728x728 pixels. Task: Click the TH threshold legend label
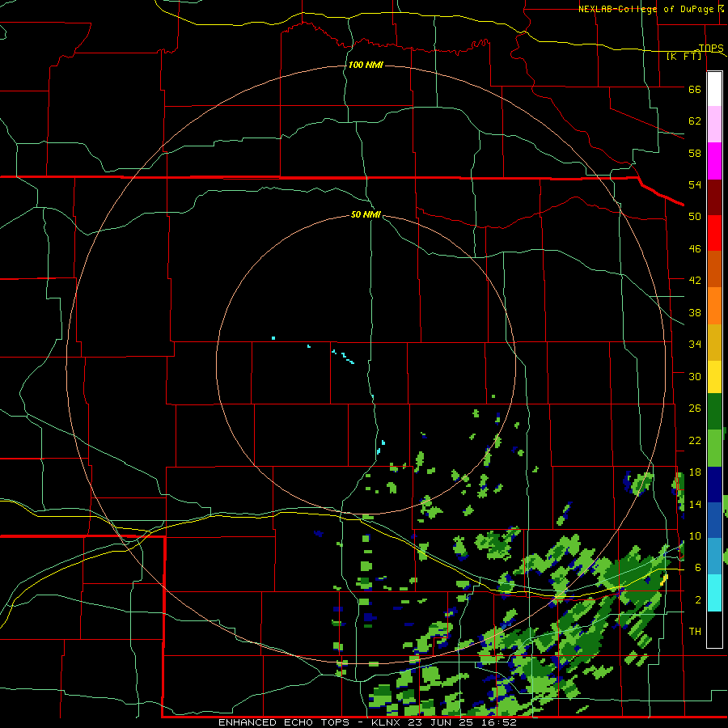point(695,632)
